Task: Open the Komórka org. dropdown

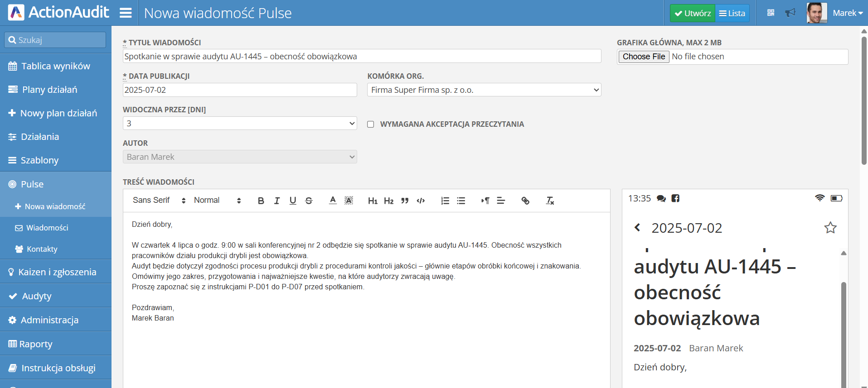Action: coord(484,90)
